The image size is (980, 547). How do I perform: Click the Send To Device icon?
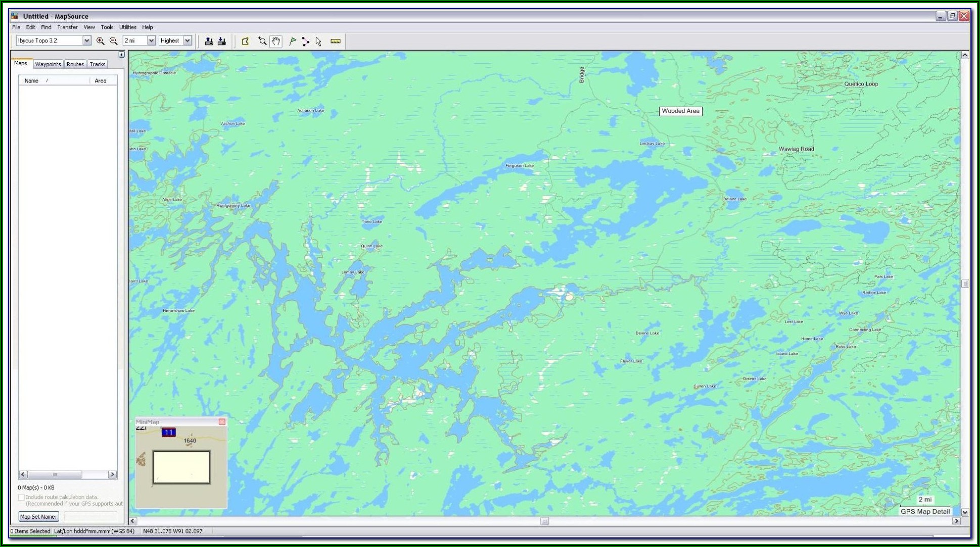(209, 41)
